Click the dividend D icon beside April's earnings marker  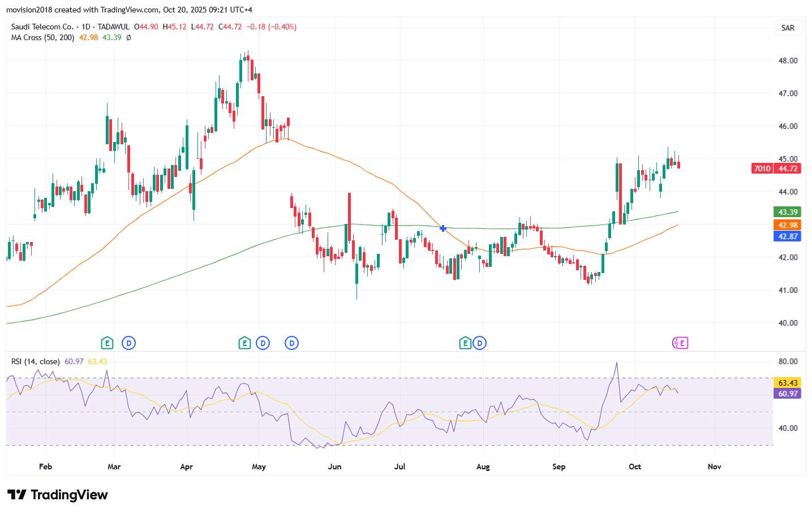pos(263,343)
